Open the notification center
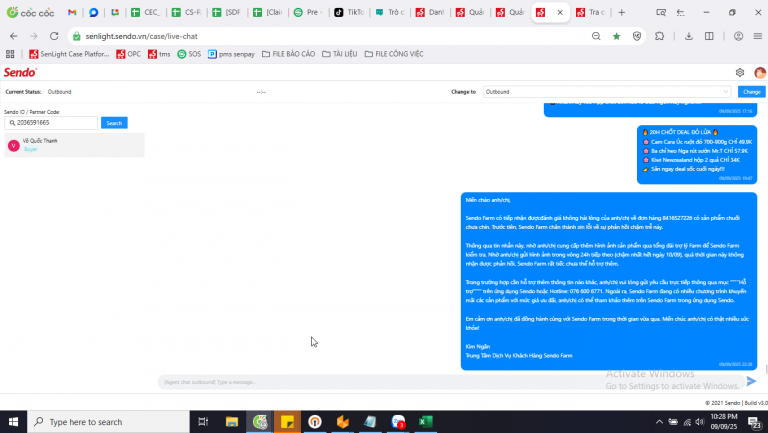Viewport: 768px width, 433px height. [754, 422]
